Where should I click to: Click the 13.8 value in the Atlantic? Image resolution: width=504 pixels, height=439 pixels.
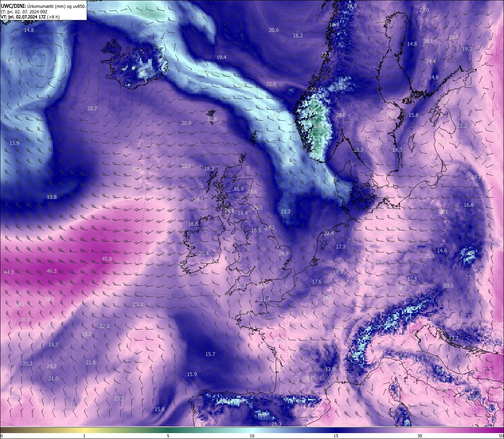click(x=52, y=197)
